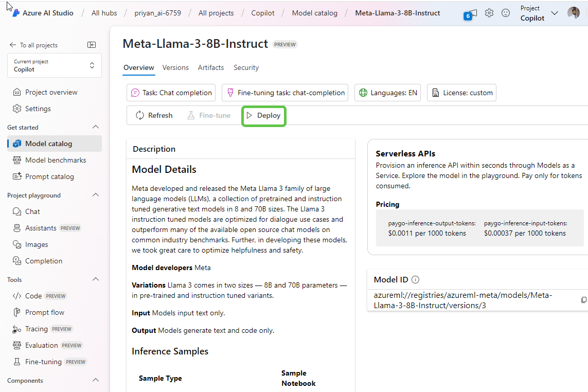Collapse the Tools section
The image size is (588, 392).
coord(95,279)
